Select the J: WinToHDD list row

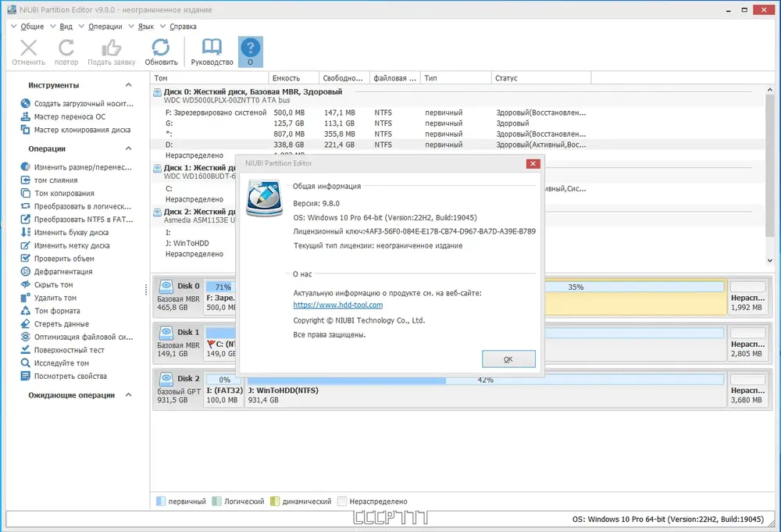(193, 243)
